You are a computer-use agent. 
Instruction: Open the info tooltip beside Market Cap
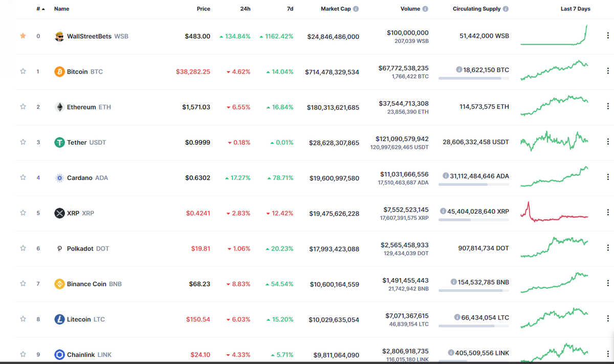coord(356,9)
